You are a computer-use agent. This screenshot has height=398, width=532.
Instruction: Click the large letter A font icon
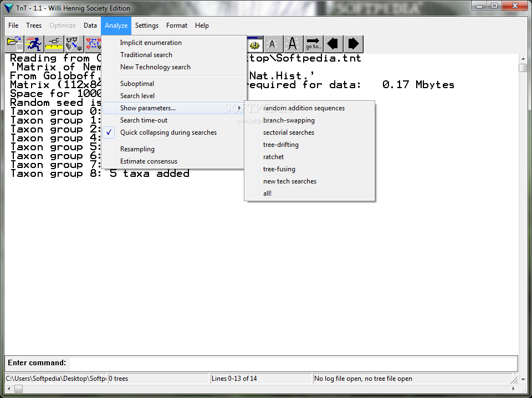tap(293, 44)
